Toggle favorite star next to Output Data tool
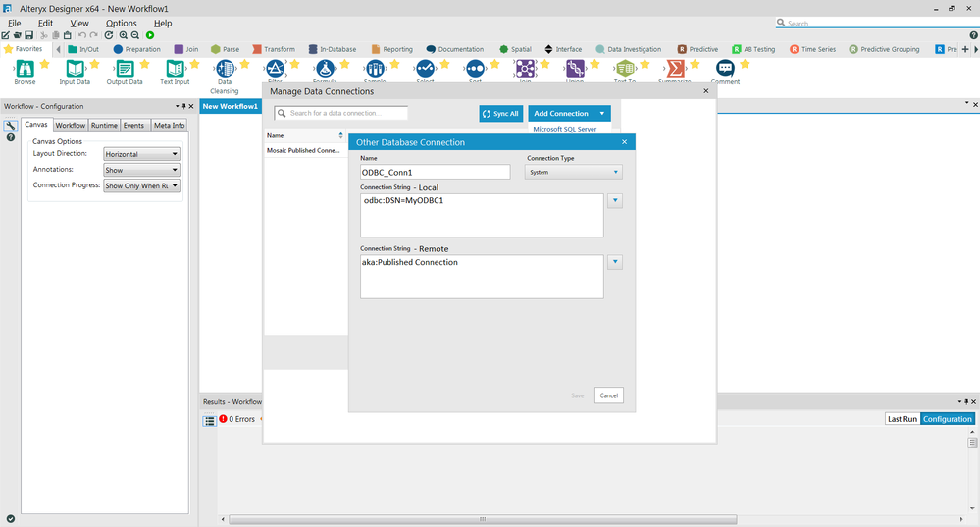The image size is (980, 527). [144, 64]
